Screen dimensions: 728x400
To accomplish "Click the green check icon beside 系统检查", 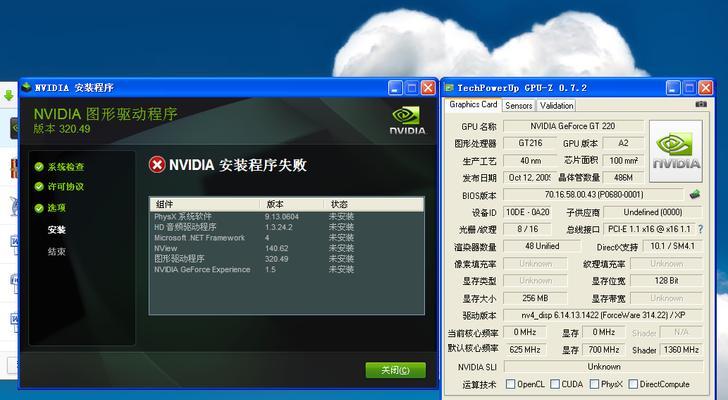I will pos(39,167).
